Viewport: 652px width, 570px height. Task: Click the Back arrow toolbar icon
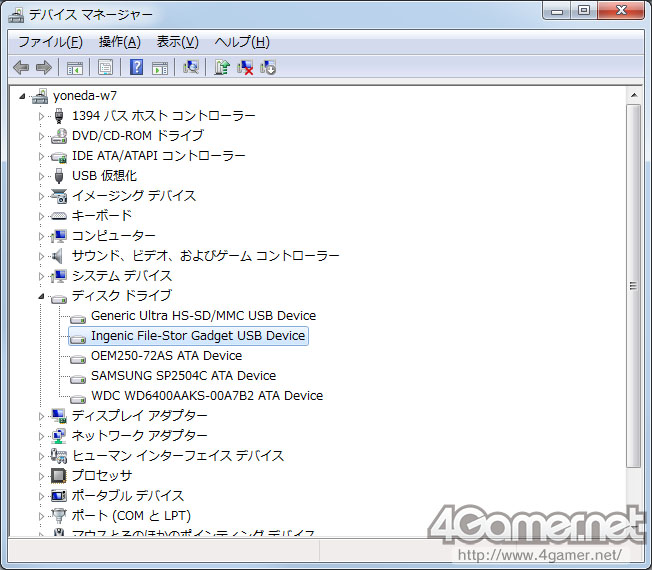point(21,67)
